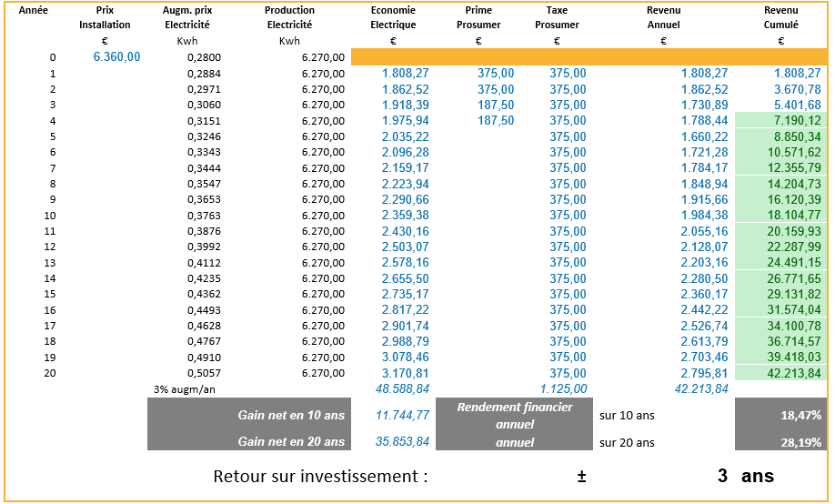
Task: Select the installation price cell 6.360,00
Action: (116, 57)
